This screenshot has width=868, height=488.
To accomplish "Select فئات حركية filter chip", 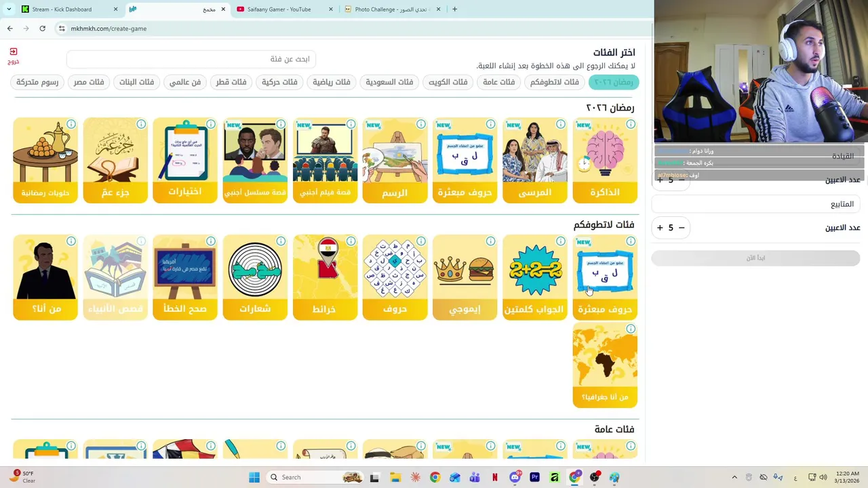I will tap(279, 82).
